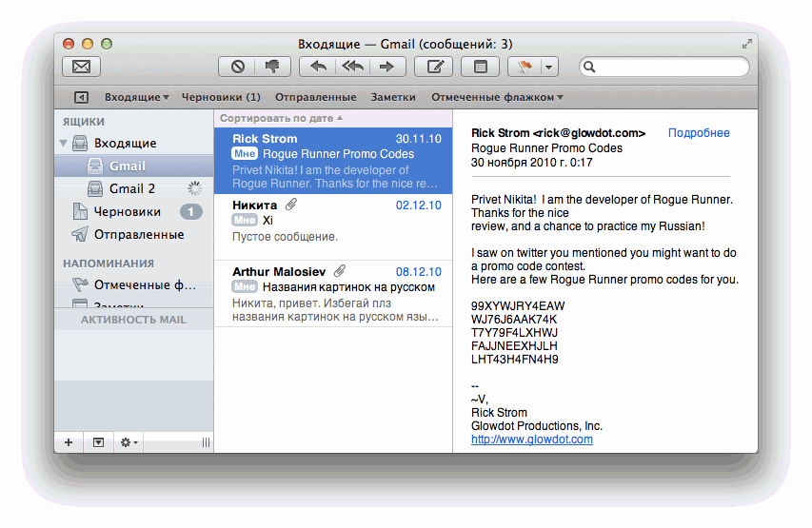Click the Мне badge on Rick Strom message
Screen dimensions: 812x528
[x=245, y=154]
